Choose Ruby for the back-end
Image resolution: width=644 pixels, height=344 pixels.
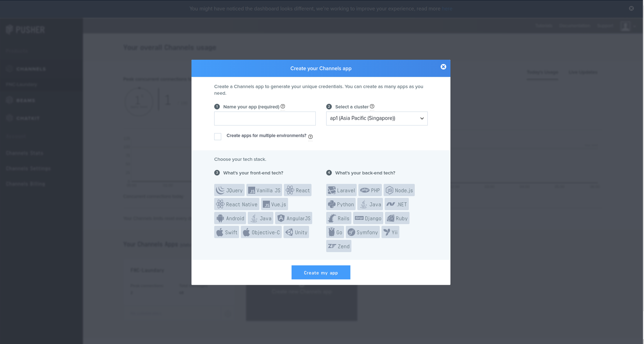(397, 218)
